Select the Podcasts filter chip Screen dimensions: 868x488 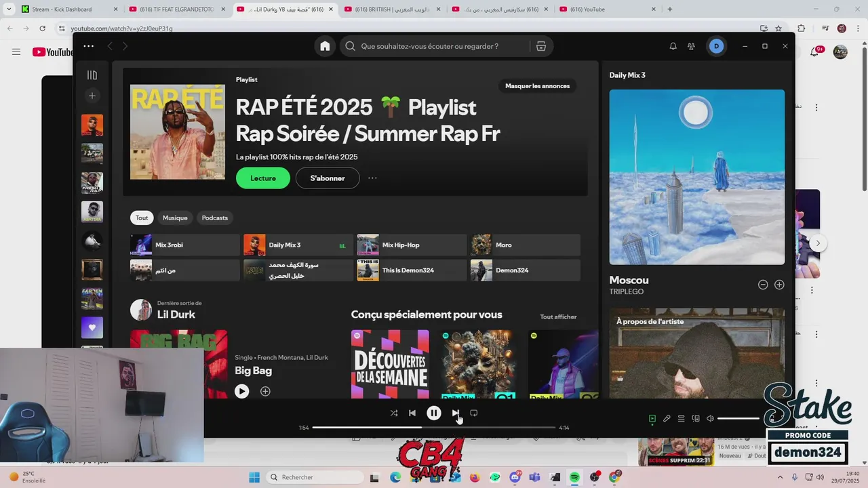(x=215, y=218)
